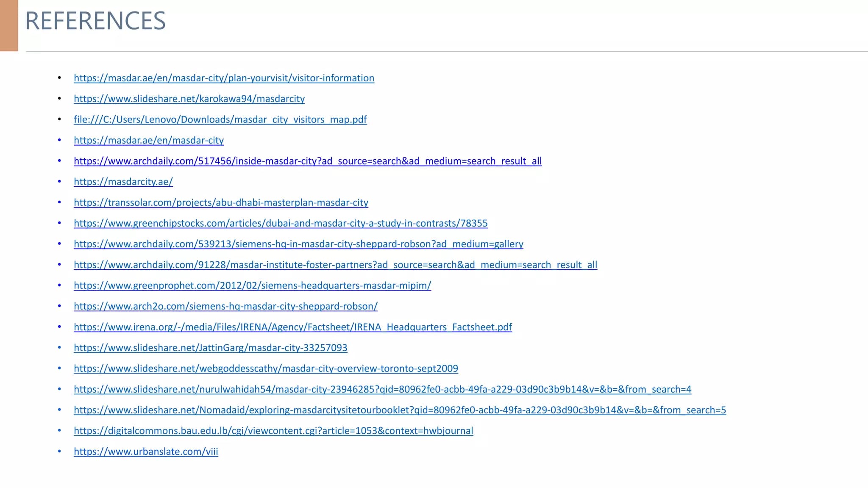Viewport: 868px width, 488px height.
Task: Open the local masdar_city_visitors_map.pdf file link
Action: click(220, 119)
